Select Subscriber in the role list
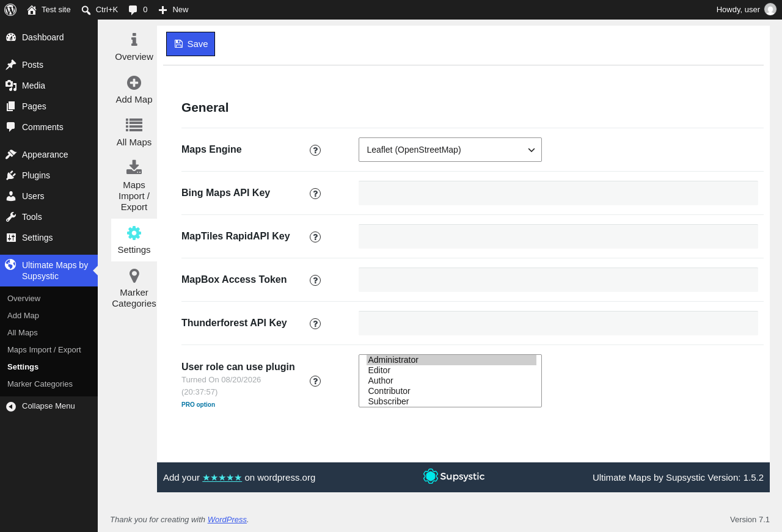This screenshot has width=782, height=532. (451, 401)
